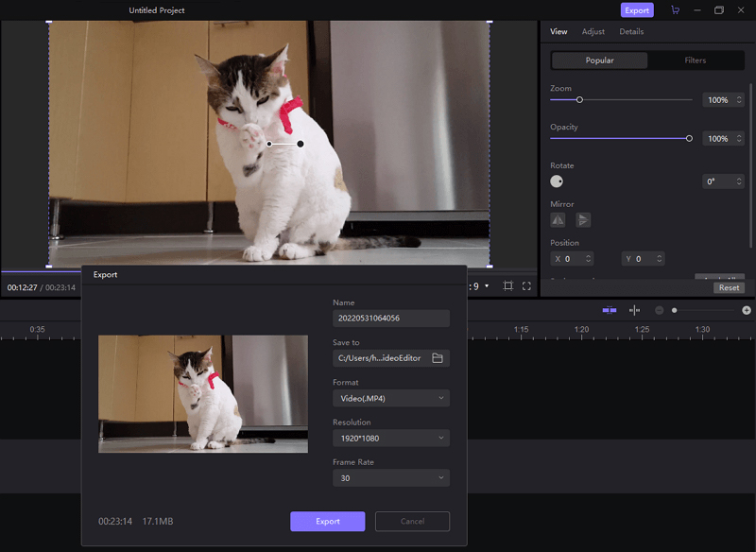Click the Position Y input field

click(643, 259)
